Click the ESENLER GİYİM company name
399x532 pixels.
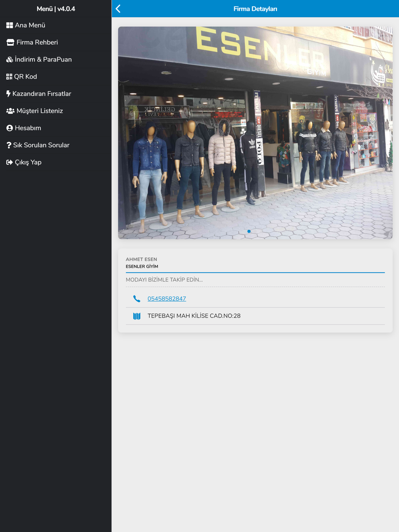pos(142,266)
